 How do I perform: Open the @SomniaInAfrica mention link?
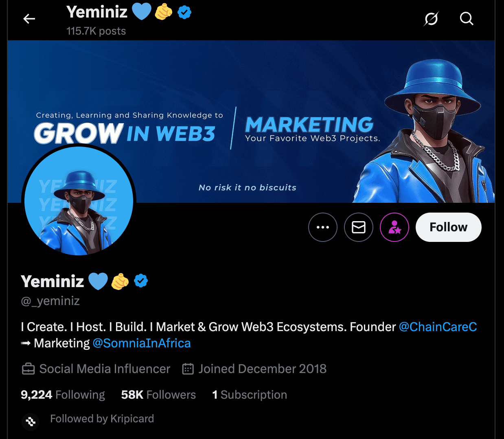coord(142,343)
